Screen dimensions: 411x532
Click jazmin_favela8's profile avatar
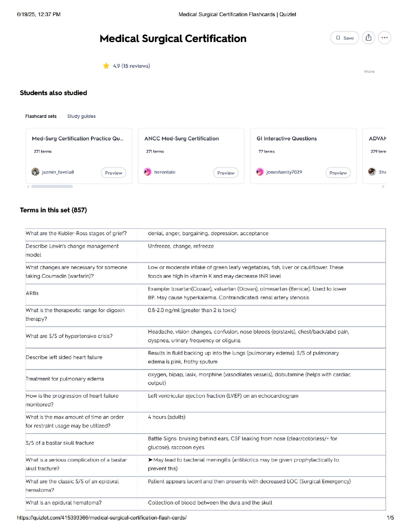(x=35, y=172)
